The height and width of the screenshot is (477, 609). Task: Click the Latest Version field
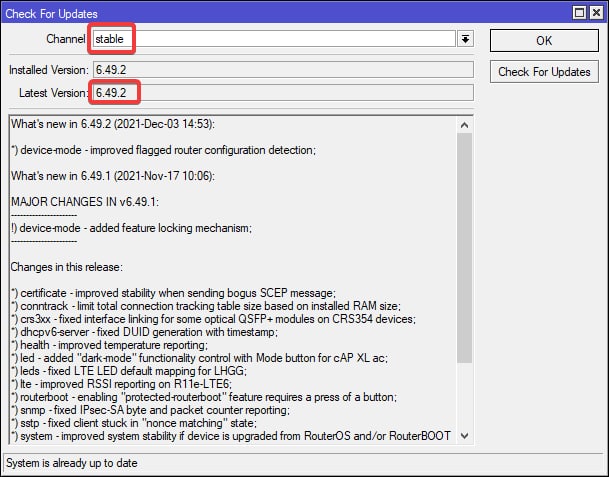(283, 93)
